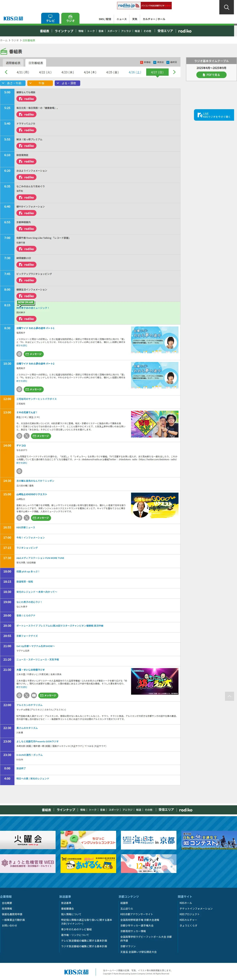Open 採用情報 footer link

[x=7, y=908]
